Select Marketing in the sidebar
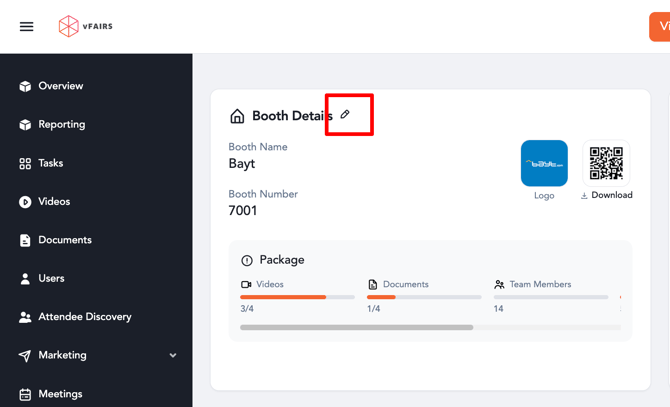The height and width of the screenshot is (407, 670). click(62, 356)
